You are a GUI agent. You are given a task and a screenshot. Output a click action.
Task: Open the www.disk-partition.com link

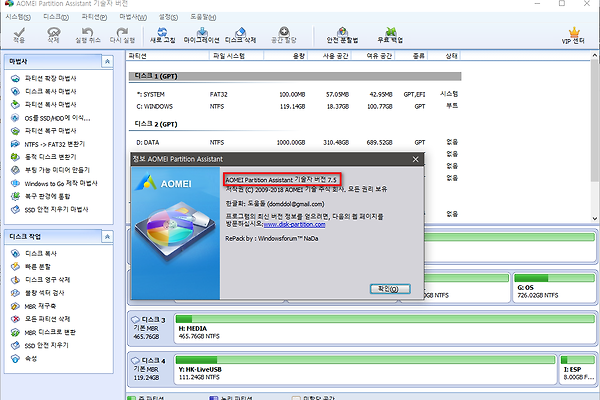tap(294, 225)
